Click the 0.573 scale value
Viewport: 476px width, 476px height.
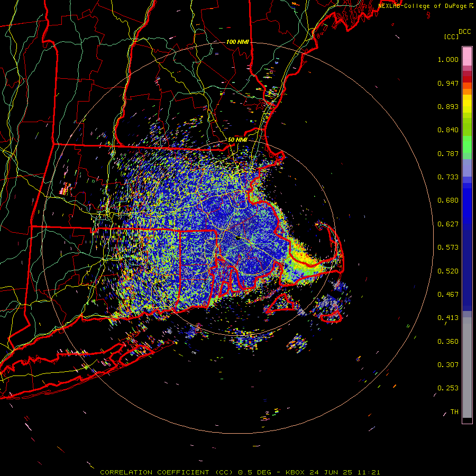click(x=448, y=248)
